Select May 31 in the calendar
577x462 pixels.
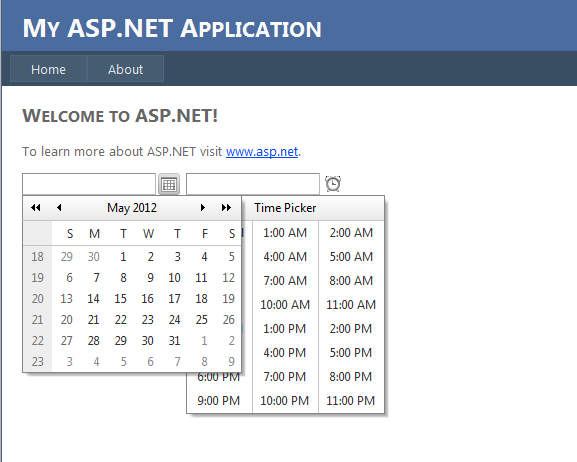tap(174, 341)
